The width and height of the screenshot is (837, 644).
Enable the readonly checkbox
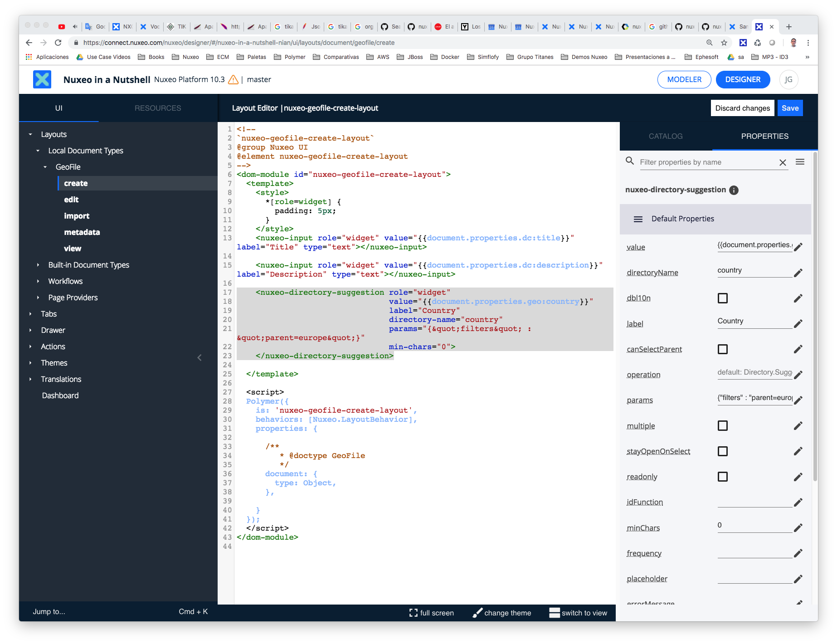click(x=722, y=477)
